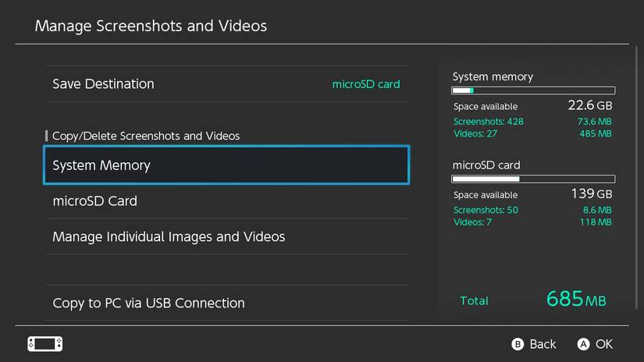Click the microSD card usage bar
The height and width of the screenshot is (362, 644).
point(533,179)
